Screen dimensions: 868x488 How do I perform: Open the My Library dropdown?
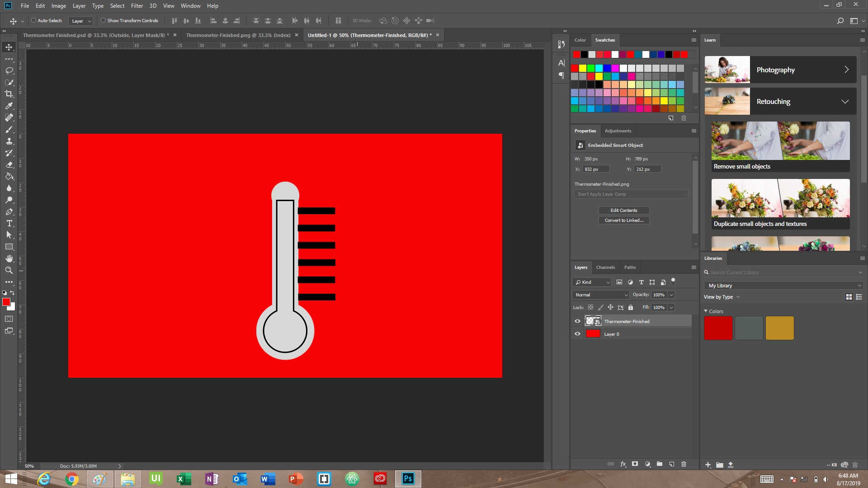[x=784, y=286]
